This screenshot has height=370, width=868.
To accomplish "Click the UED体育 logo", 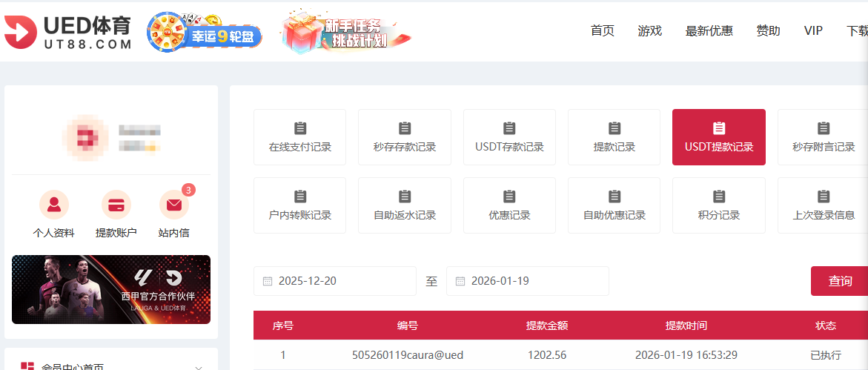I will point(68,33).
